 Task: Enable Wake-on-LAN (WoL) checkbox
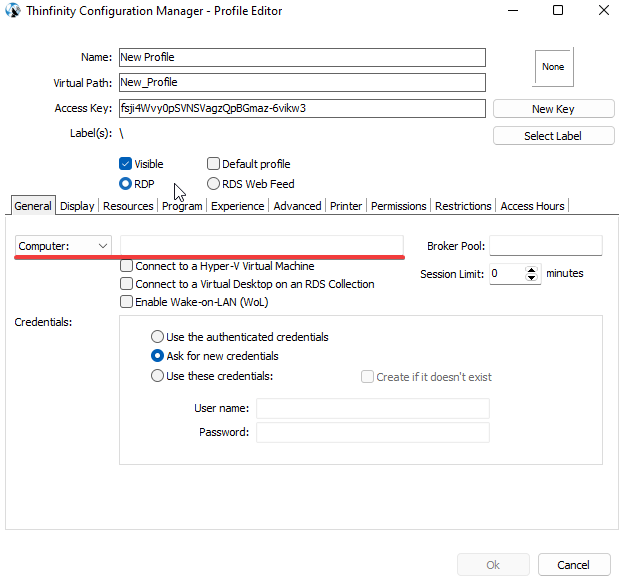(x=126, y=302)
